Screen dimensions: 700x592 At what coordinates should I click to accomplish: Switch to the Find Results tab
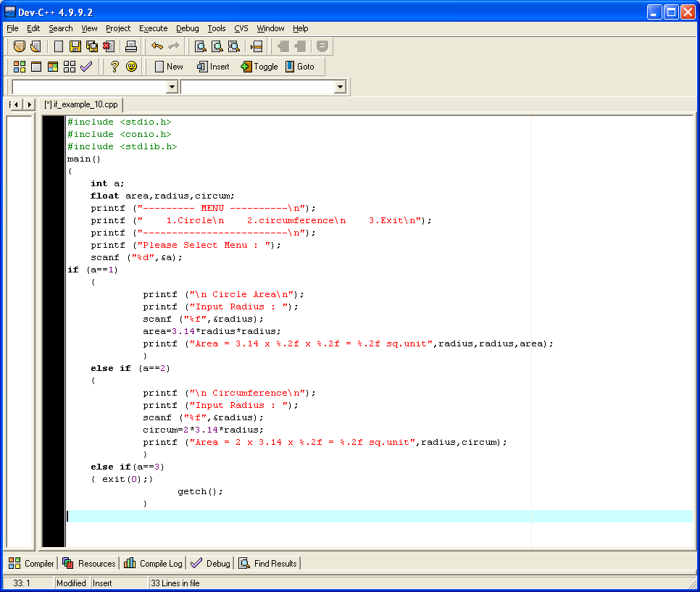click(x=268, y=564)
